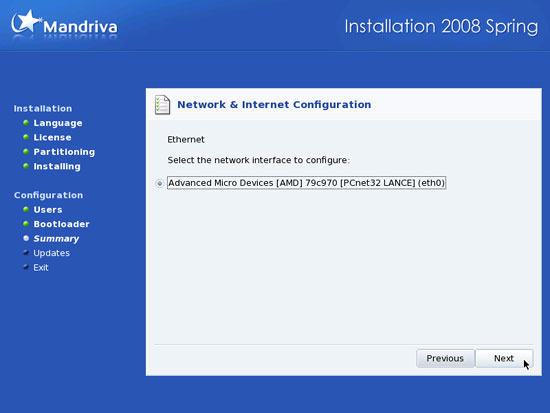The height and width of the screenshot is (413, 550).
Task: Click the Installation 2008 Spring title
Action: pos(441,27)
